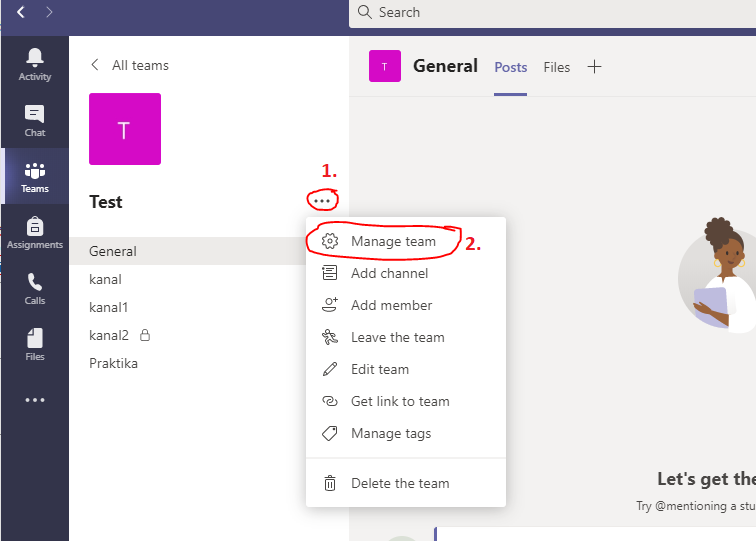Viewport: 756px width, 541px height.
Task: Add a tab with plus icon
Action: pos(594,67)
